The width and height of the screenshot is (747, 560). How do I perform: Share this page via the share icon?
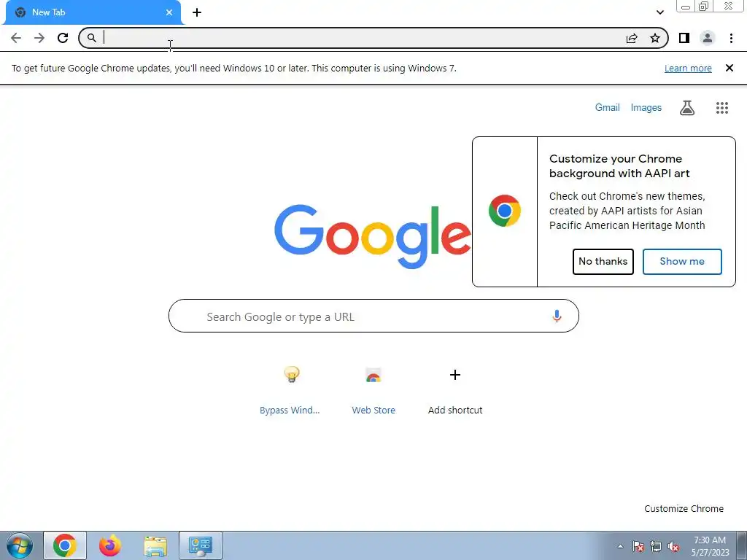point(632,38)
